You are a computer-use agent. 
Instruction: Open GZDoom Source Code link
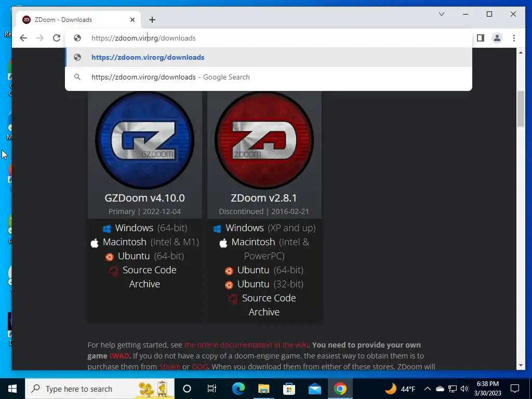point(149,270)
